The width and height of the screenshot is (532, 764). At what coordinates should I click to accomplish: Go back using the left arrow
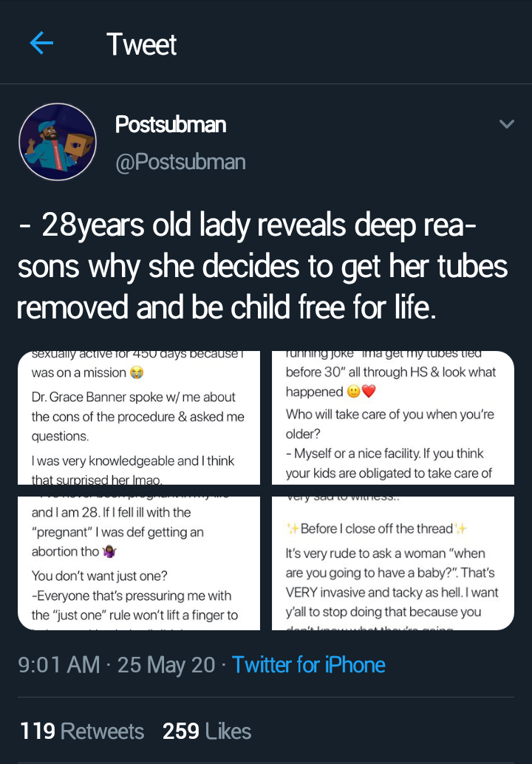tap(41, 44)
